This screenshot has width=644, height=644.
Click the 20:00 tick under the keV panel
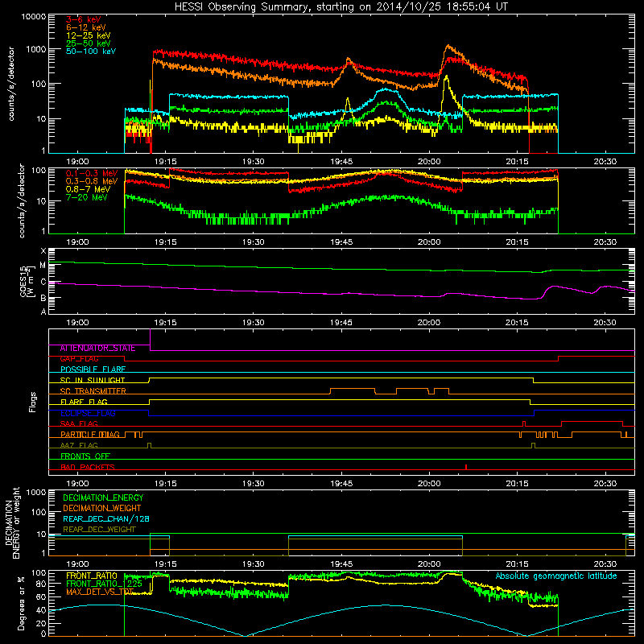[x=429, y=162]
